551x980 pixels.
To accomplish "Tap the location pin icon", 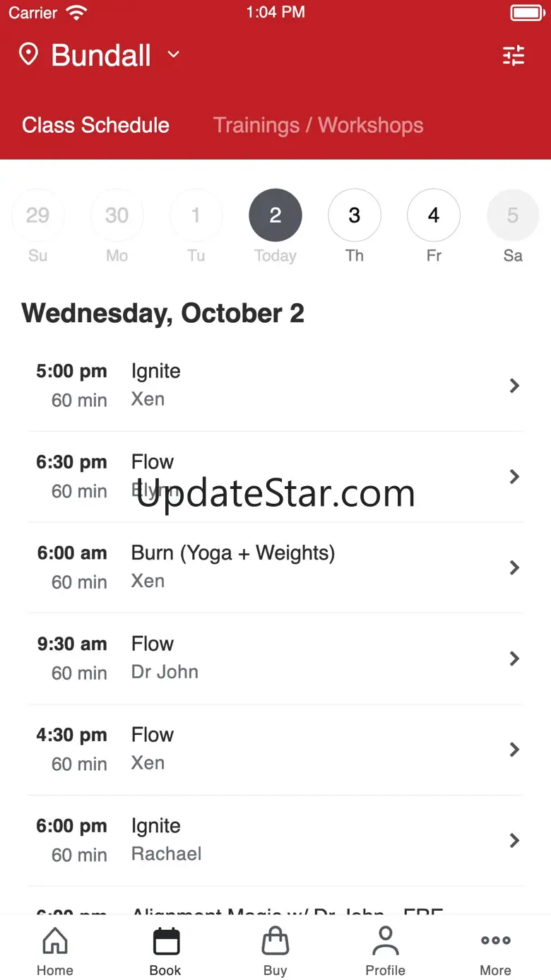I will 28,55.
